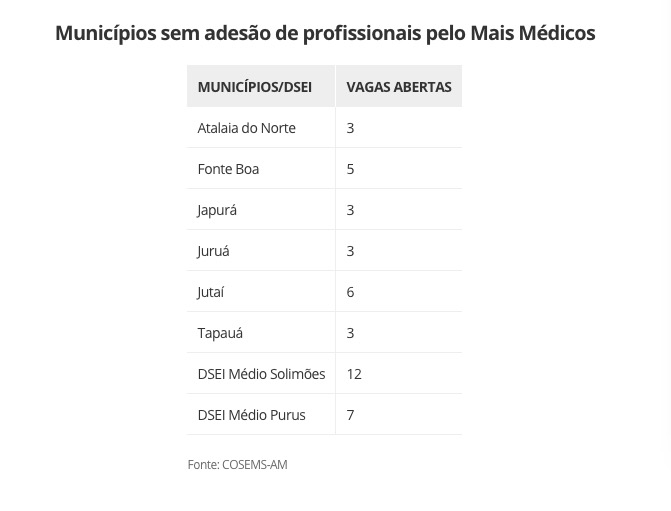
Task: Click the MUNICÍPIOS/DSEI column header
Action: coord(254,87)
